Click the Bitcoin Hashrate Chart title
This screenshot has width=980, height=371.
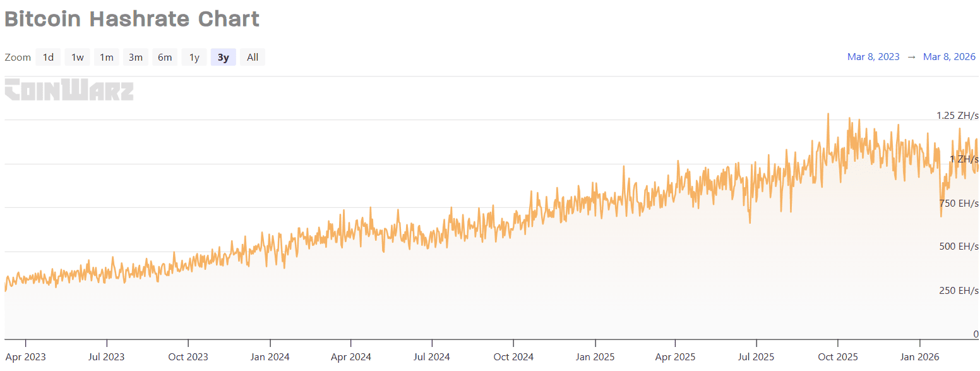[132, 19]
